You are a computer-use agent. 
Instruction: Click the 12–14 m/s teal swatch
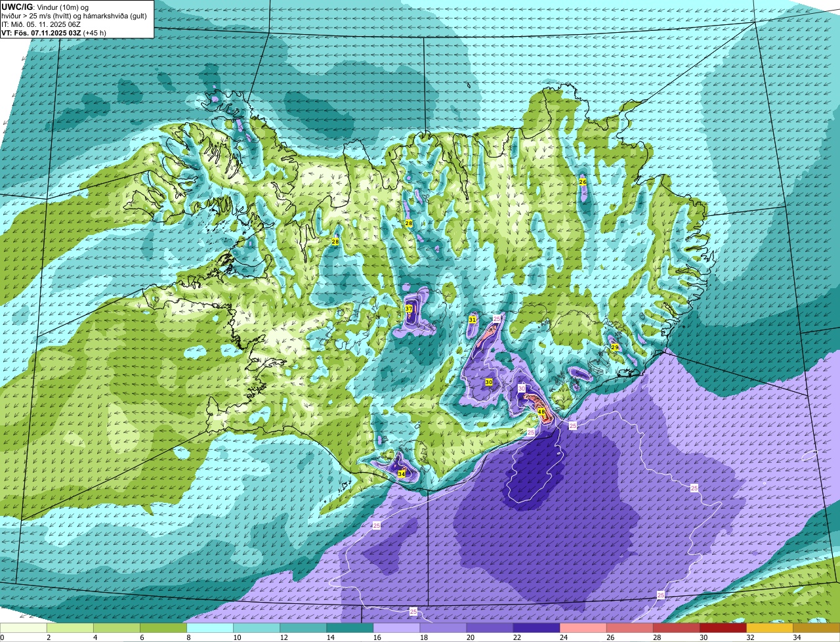(303, 628)
